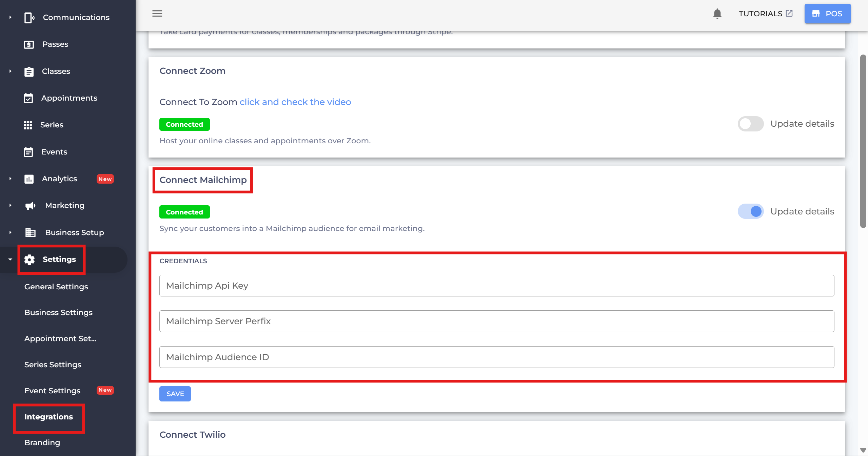
Task: Toggle Zoom Update details switch
Action: (751, 124)
